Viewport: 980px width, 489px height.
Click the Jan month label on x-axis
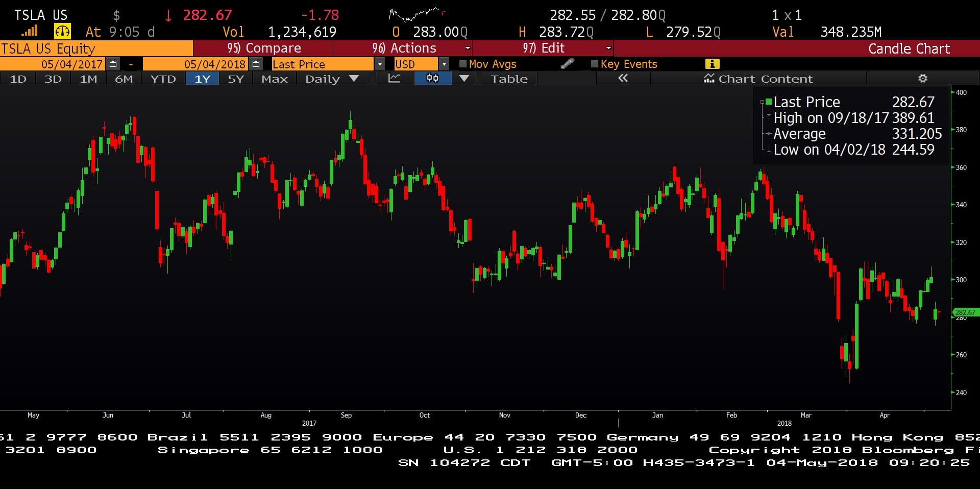click(657, 415)
